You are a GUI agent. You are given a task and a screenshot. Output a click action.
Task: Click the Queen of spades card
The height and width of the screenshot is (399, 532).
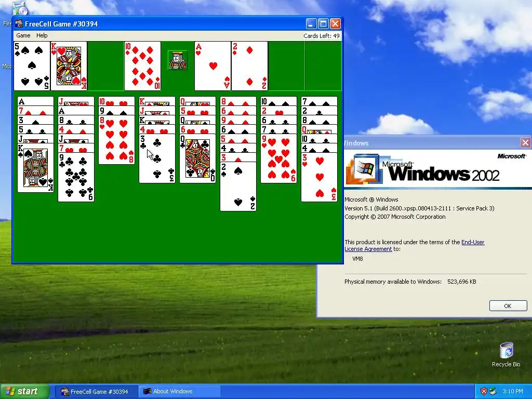197,120
